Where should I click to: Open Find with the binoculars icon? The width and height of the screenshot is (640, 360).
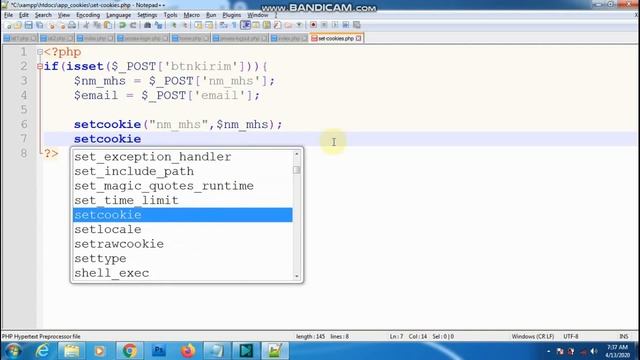[147, 25]
